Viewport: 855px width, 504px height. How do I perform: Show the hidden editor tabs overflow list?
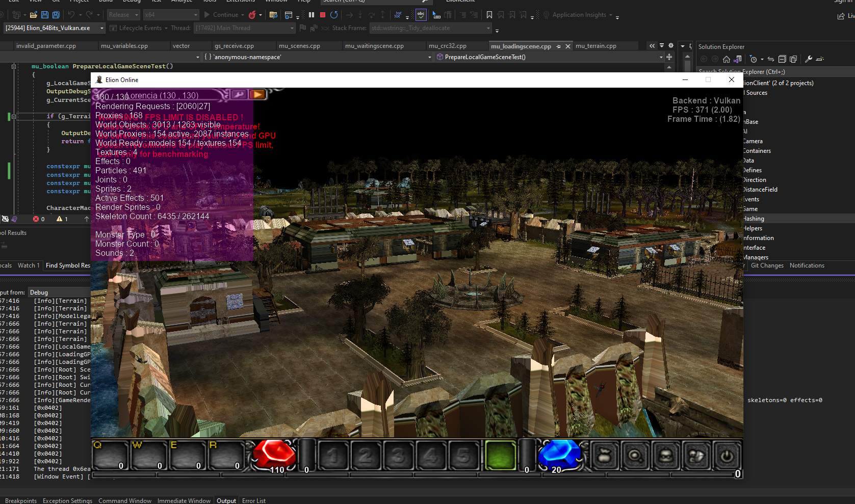tap(662, 46)
